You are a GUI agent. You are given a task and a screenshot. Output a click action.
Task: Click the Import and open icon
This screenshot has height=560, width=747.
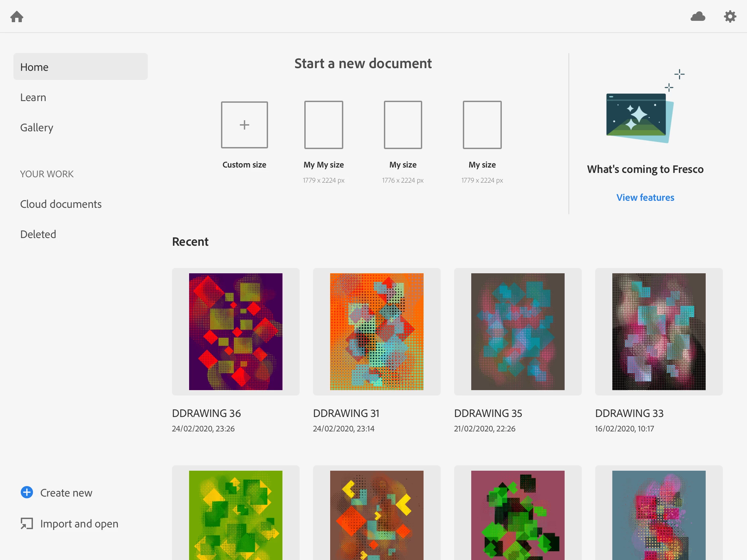(27, 523)
